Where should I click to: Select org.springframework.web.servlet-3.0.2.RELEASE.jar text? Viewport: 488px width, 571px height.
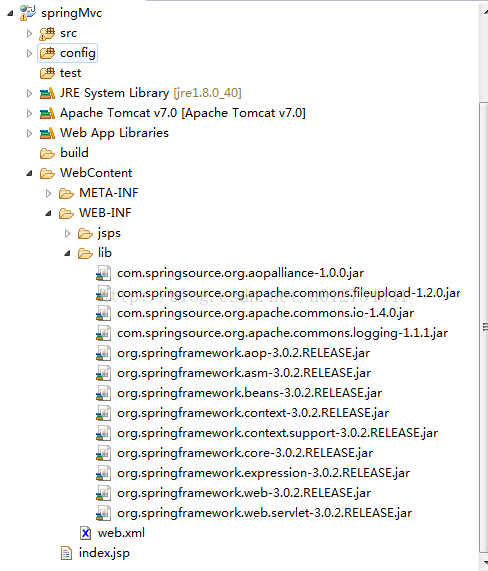tap(264, 513)
